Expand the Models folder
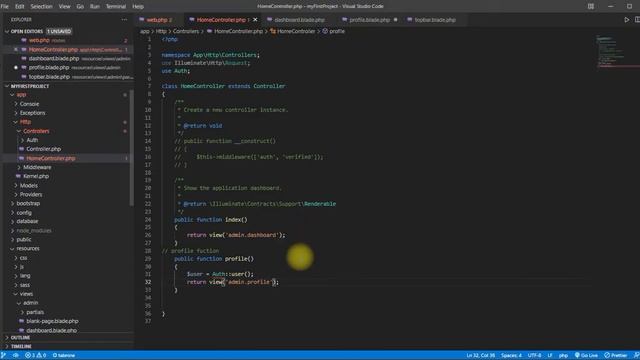Image resolution: width=640 pixels, height=360 pixels. (x=16, y=185)
